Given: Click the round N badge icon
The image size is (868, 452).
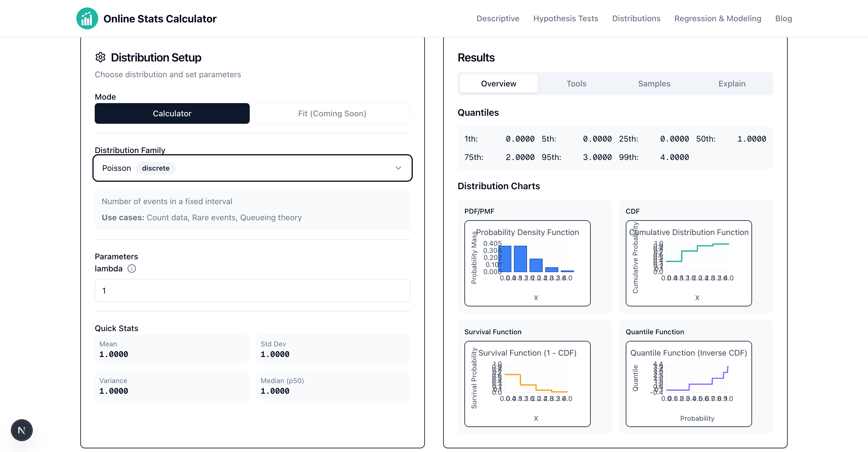Looking at the screenshot, I should click(22, 430).
